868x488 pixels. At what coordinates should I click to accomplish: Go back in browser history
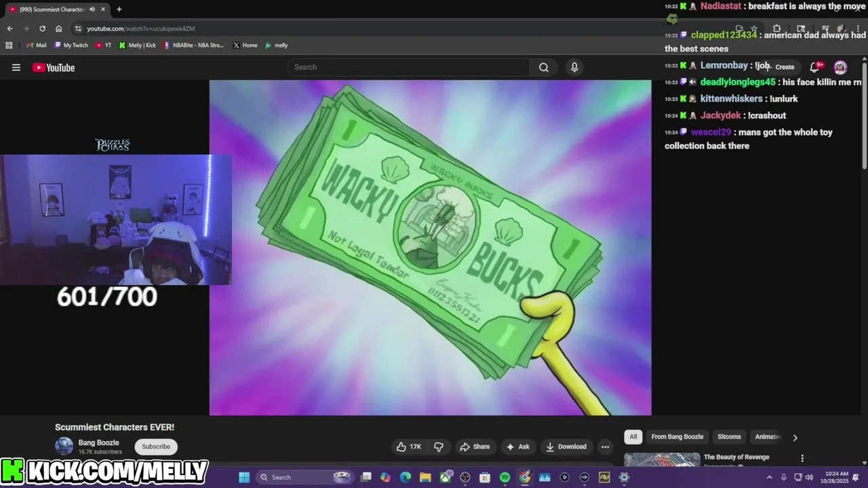point(9,28)
